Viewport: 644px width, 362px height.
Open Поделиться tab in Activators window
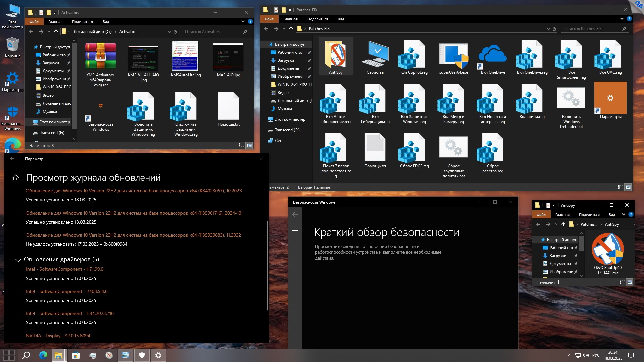[82, 22]
